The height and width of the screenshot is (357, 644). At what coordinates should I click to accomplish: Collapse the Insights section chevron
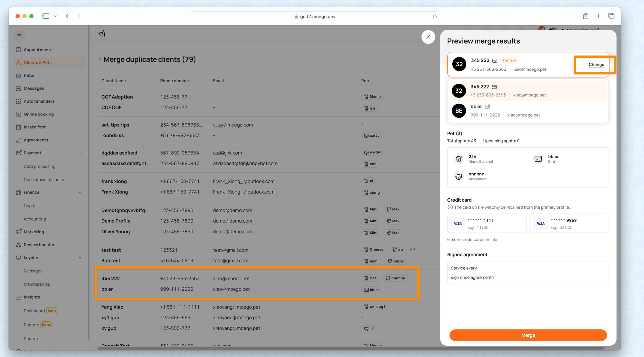[80, 297]
